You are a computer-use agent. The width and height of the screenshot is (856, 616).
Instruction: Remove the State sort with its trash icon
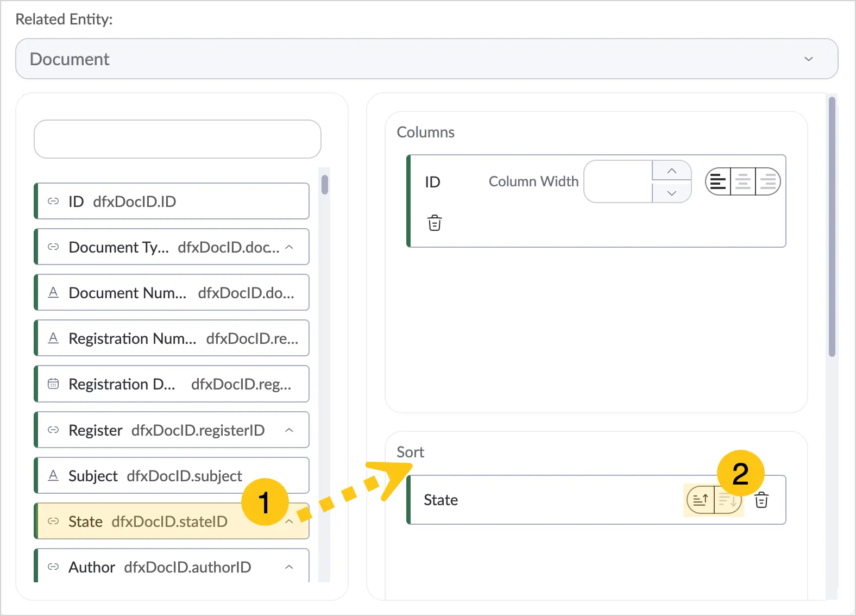point(761,500)
